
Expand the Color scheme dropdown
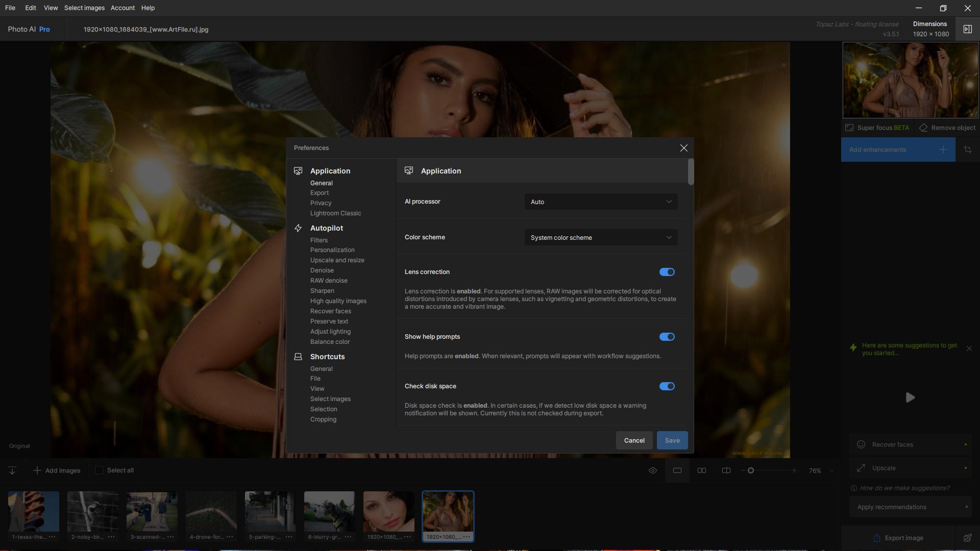point(601,237)
